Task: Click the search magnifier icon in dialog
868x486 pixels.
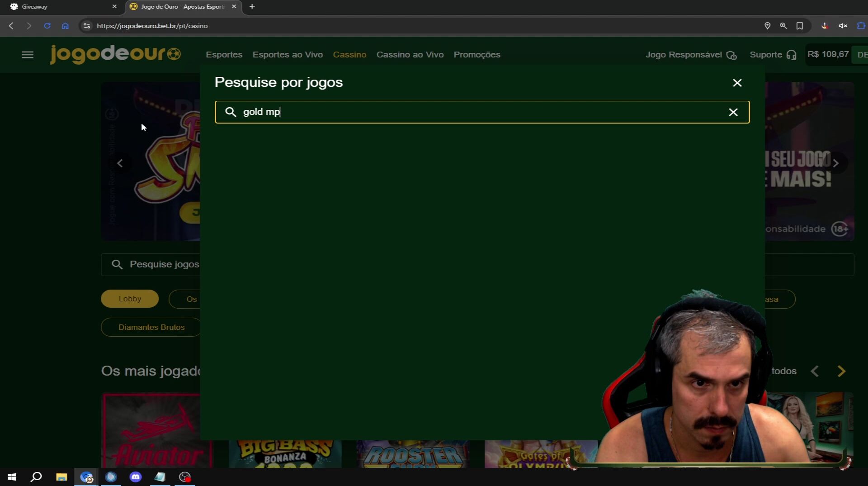Action: [231, 112]
